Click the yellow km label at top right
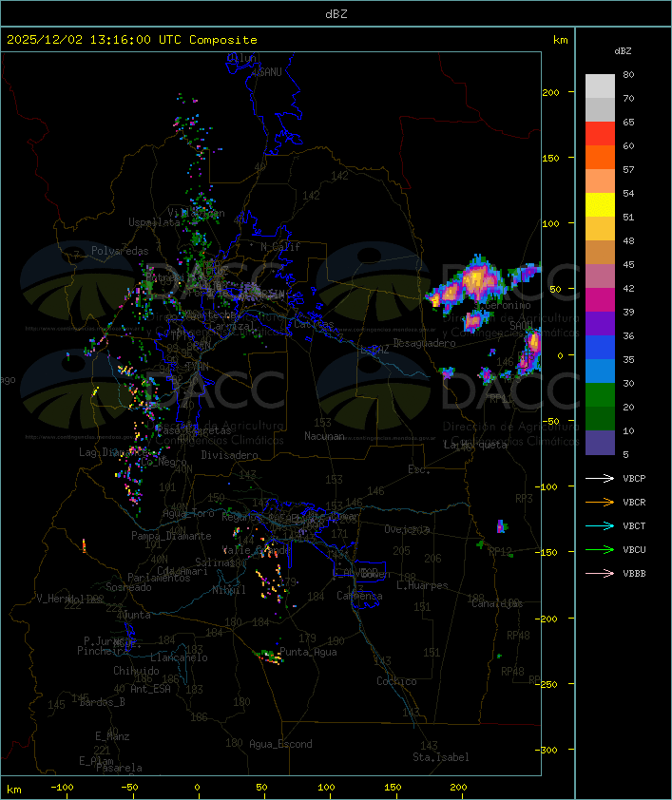Screen dimensions: 672x800 click(x=560, y=40)
